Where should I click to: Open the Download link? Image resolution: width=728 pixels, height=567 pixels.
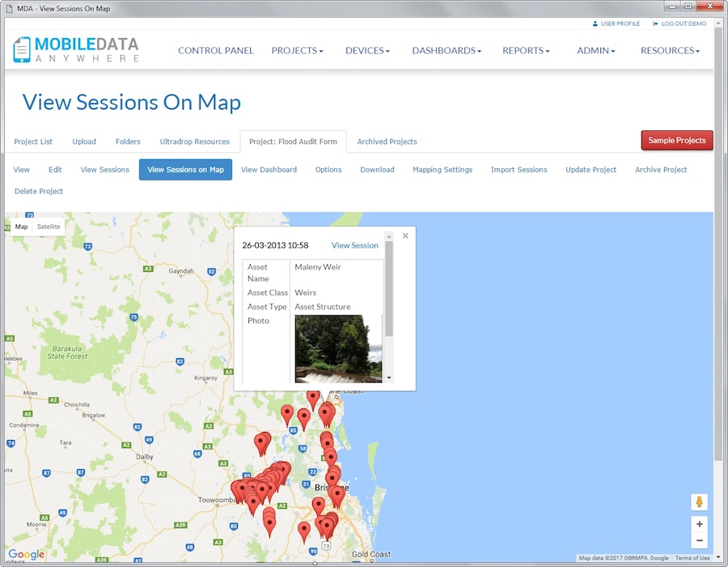(377, 170)
